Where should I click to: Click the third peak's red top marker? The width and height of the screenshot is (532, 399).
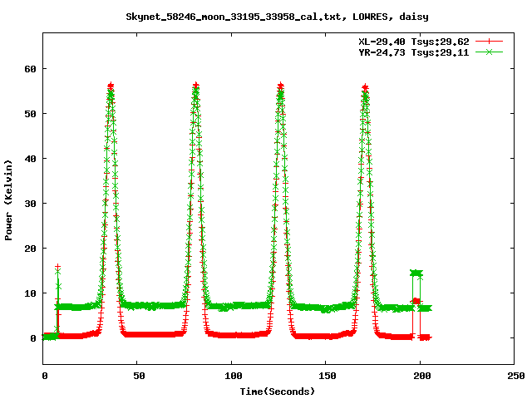coord(281,86)
